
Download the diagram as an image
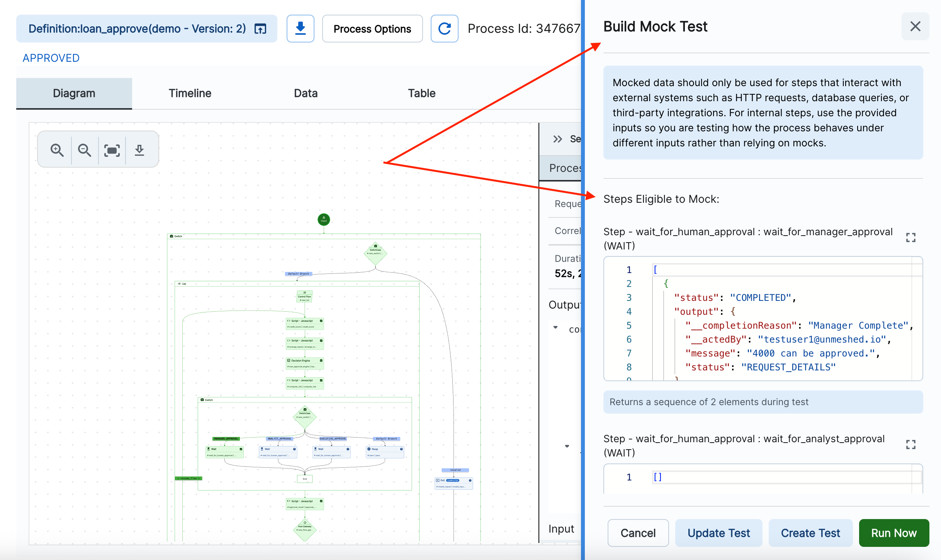[x=140, y=150]
